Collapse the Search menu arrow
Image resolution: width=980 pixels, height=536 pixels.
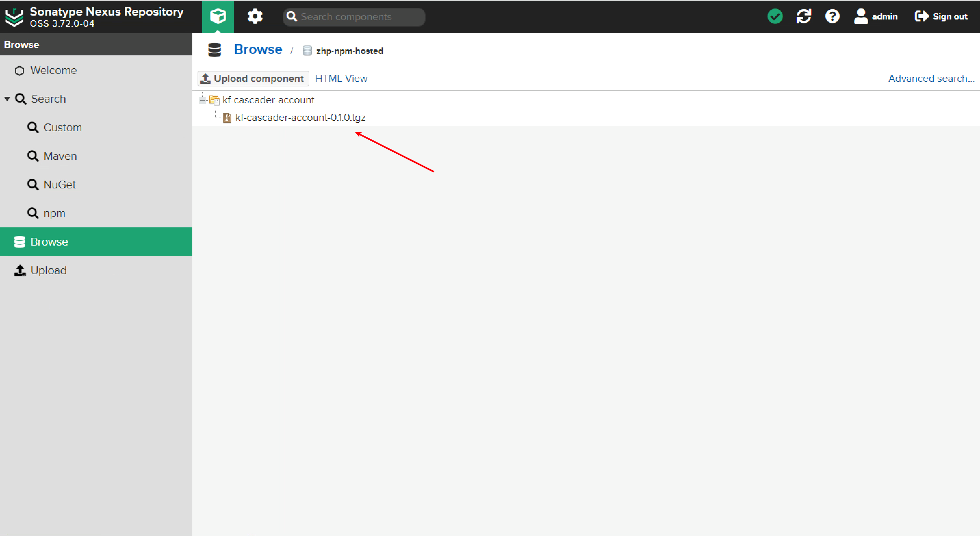click(x=7, y=99)
